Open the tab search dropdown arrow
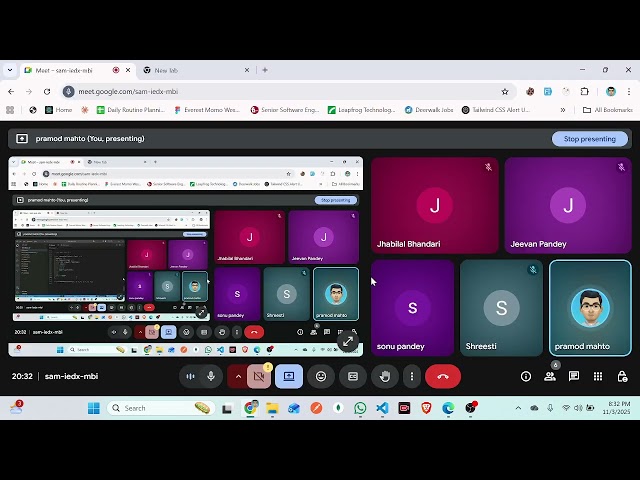Viewport: 640px width, 480px height. [10, 70]
